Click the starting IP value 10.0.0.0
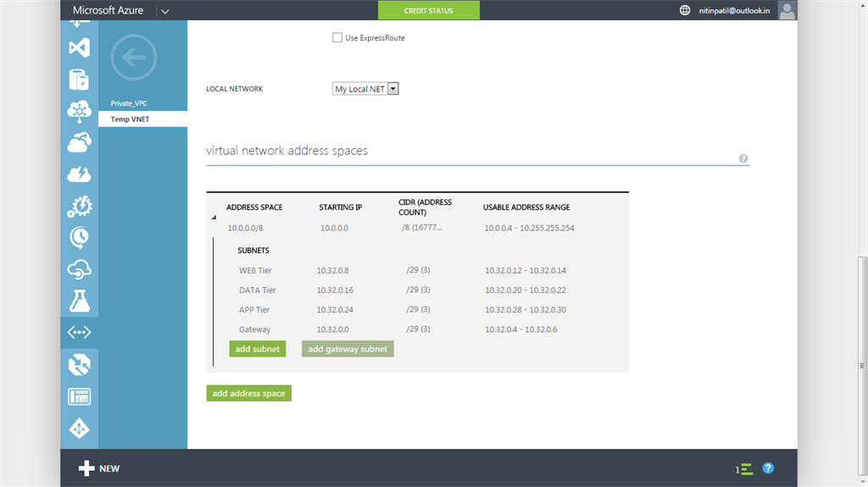868x487 pixels. pos(334,228)
